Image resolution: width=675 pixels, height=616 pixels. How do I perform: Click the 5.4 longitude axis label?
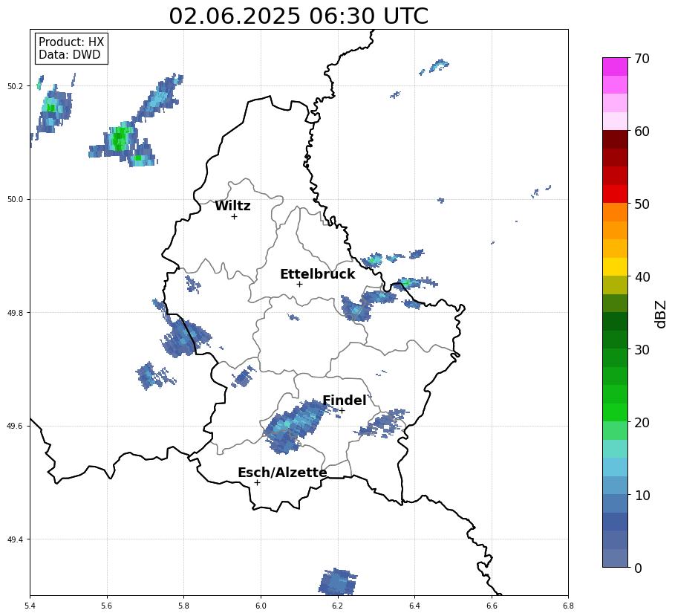tap(30, 606)
